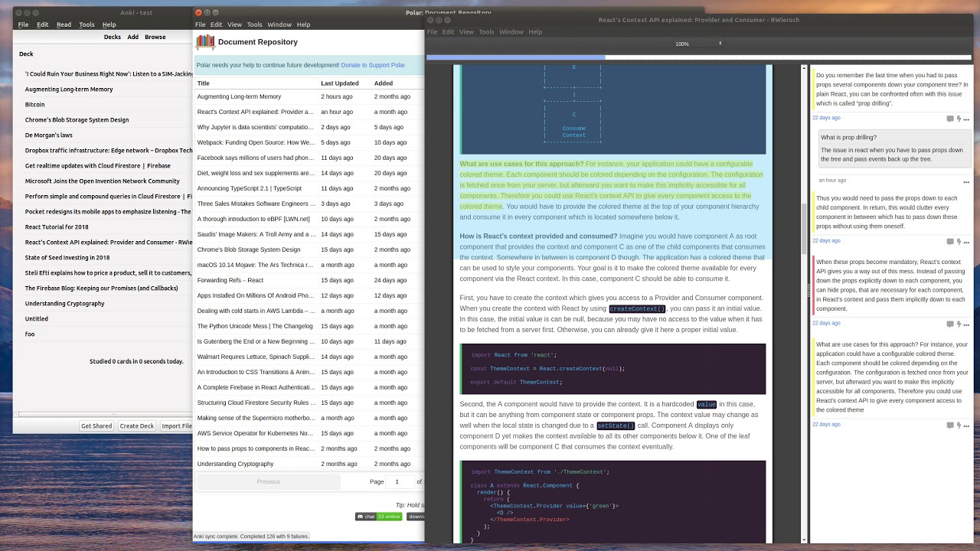
Task: Select 'Webpack: Funding Open Source' document row
Action: 309,142
